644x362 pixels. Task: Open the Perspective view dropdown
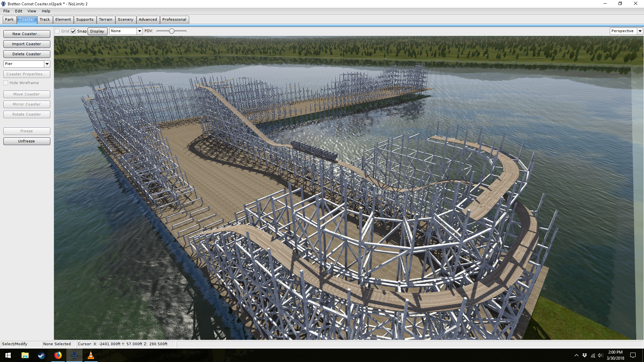point(640,31)
